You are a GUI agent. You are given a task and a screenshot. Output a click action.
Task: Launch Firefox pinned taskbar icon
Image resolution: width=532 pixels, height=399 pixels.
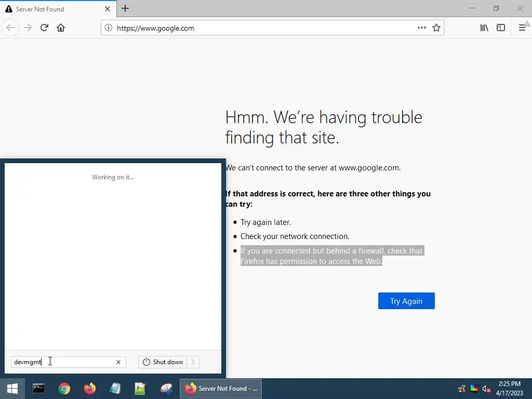89,389
